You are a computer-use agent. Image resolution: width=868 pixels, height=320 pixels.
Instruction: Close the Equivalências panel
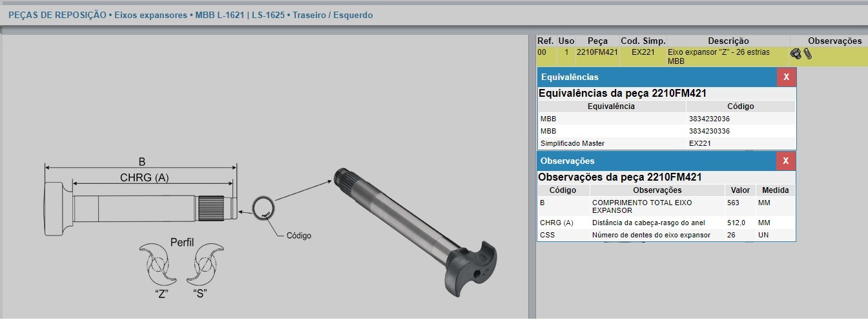point(786,77)
